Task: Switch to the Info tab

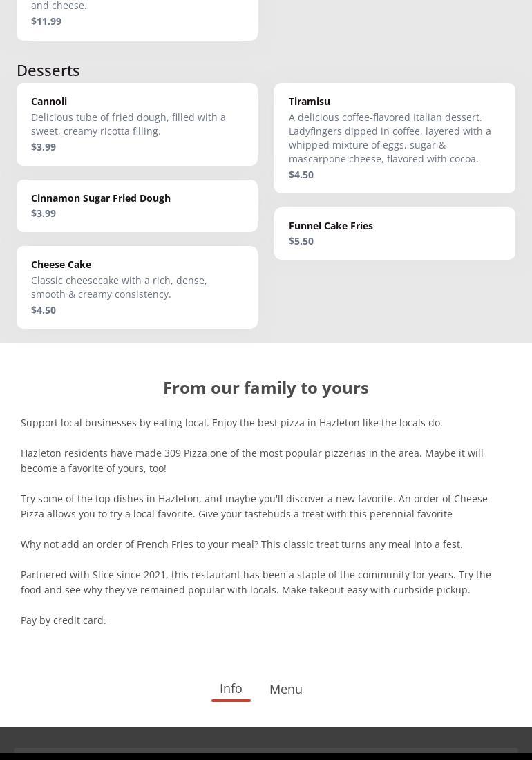Action: tap(231, 689)
